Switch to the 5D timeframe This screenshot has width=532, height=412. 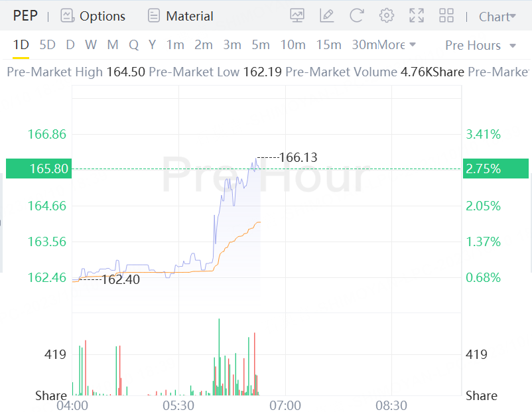coord(47,45)
